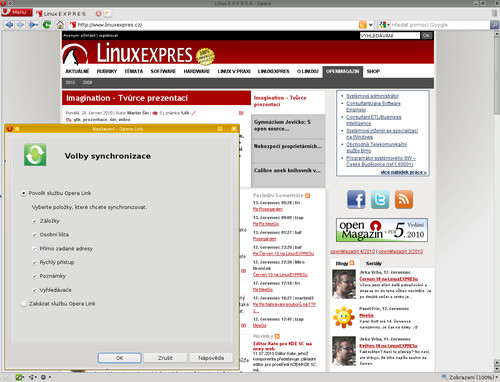Toggle the Vyhledávače checkbox
Image resolution: width=500 pixels, height=382 pixels.
pyautogui.click(x=34, y=290)
